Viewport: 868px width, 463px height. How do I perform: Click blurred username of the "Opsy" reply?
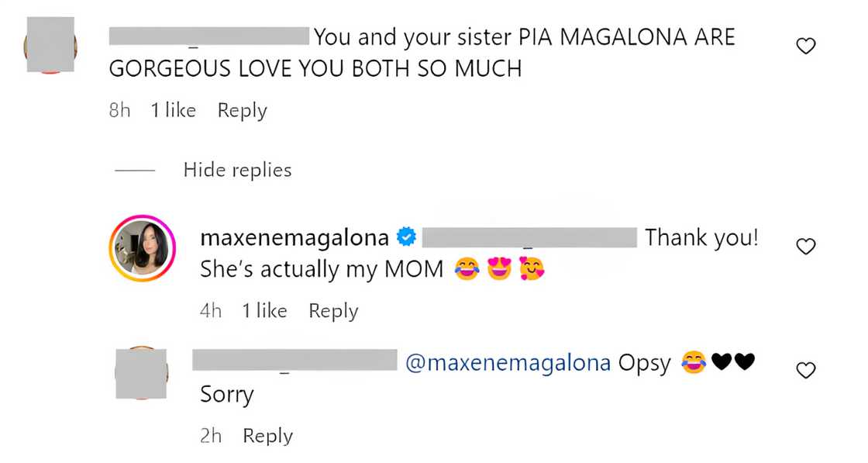click(294, 361)
